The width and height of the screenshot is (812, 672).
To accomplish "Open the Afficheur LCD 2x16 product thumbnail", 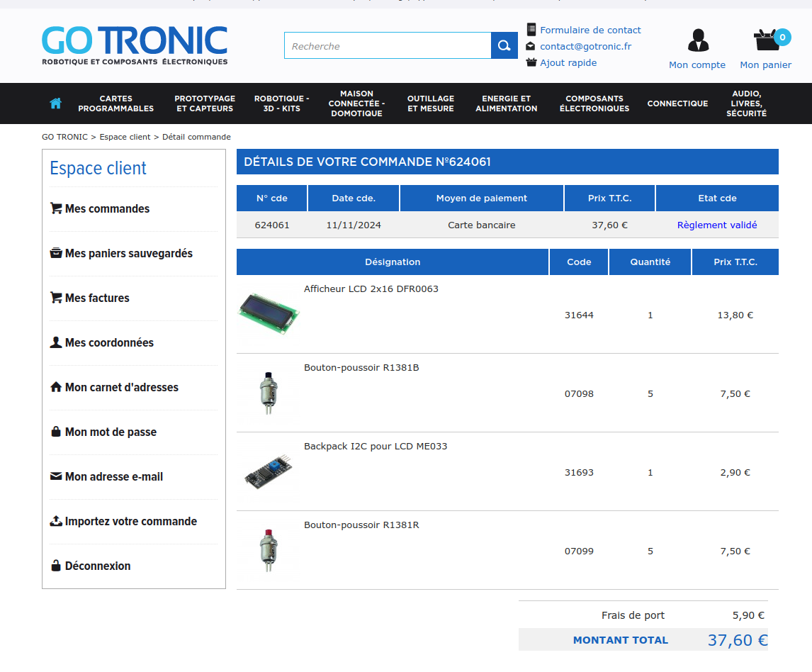I will [x=268, y=314].
